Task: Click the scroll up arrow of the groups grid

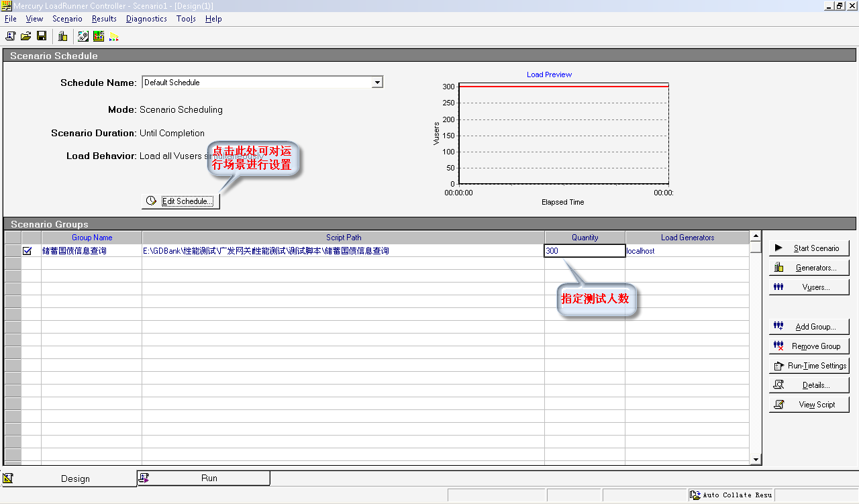Action: click(x=756, y=236)
